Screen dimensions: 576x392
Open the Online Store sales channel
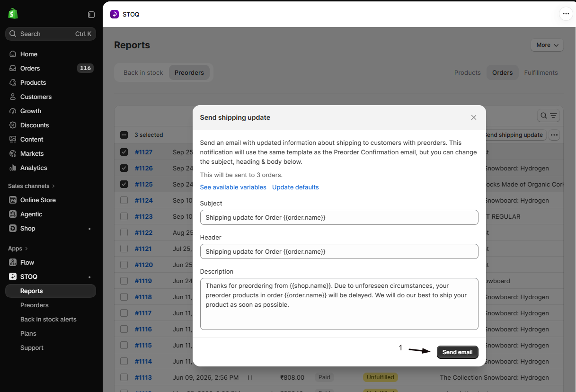pyautogui.click(x=51, y=200)
